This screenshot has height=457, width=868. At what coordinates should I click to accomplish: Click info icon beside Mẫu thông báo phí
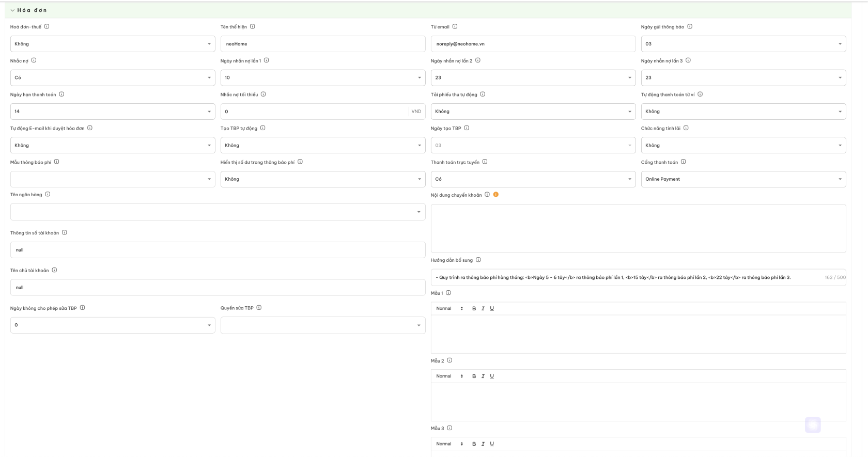pos(56,162)
